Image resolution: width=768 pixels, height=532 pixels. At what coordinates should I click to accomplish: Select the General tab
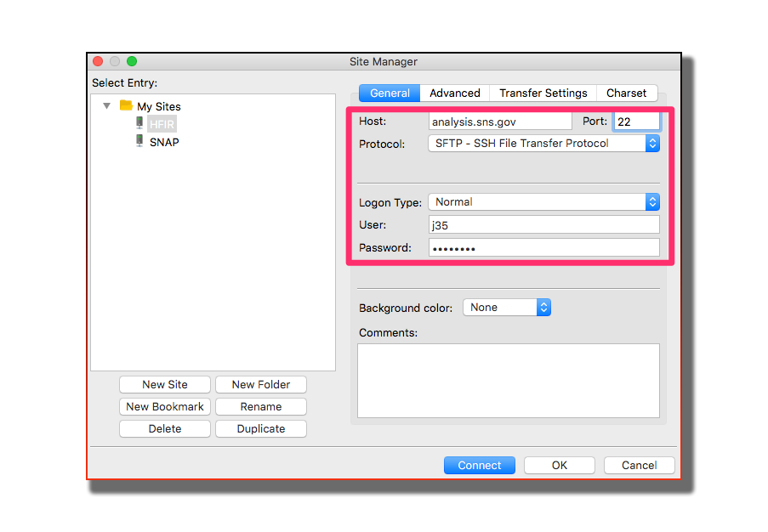click(389, 93)
